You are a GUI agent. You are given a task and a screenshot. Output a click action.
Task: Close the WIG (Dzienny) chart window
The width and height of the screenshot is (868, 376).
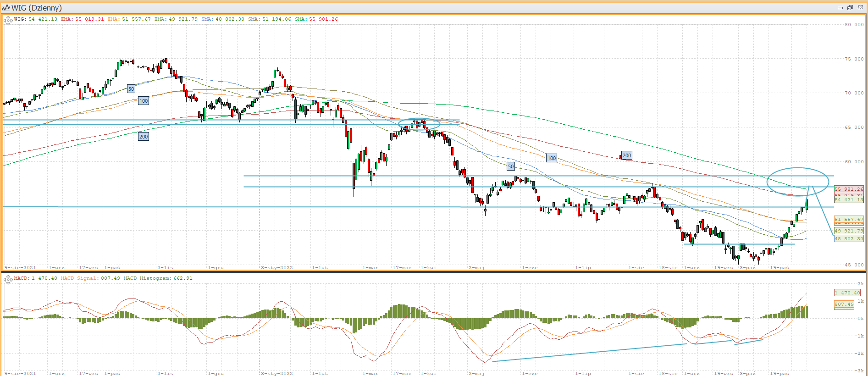tap(861, 7)
